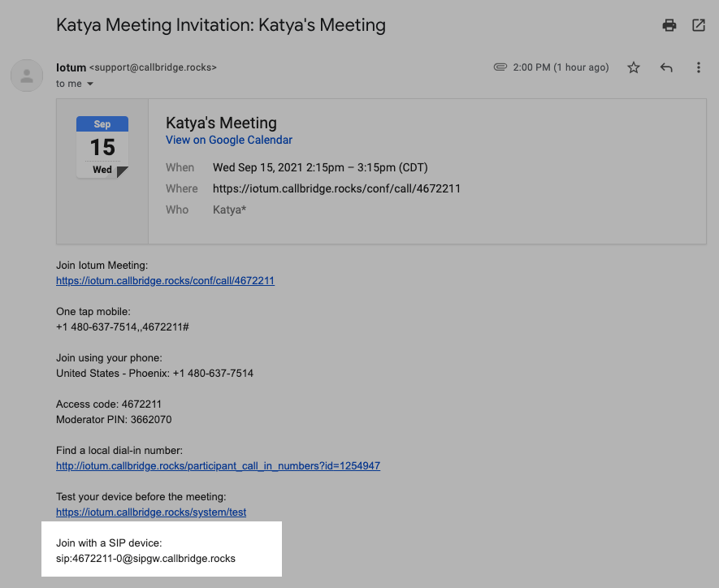This screenshot has height=588, width=719.
Task: Open the email in a new window
Action: tap(698, 25)
